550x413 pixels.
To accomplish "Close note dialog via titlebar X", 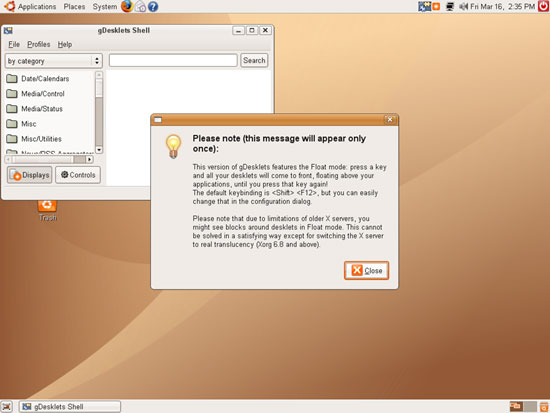I will [x=390, y=120].
